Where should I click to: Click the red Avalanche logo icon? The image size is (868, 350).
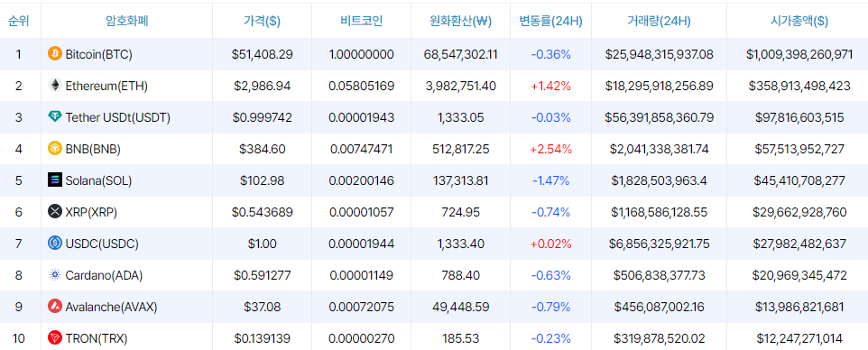coord(55,307)
